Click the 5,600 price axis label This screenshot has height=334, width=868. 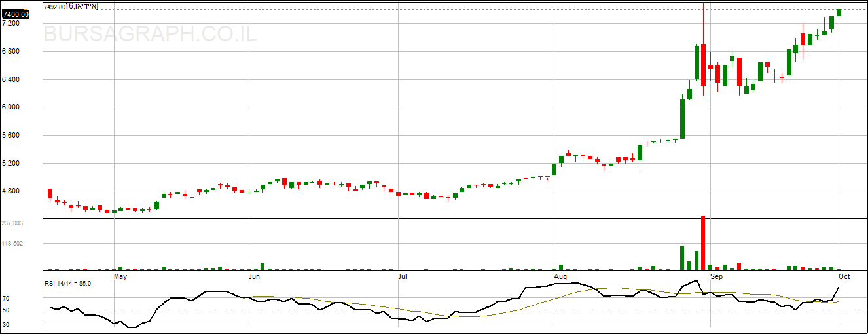[x=11, y=136]
